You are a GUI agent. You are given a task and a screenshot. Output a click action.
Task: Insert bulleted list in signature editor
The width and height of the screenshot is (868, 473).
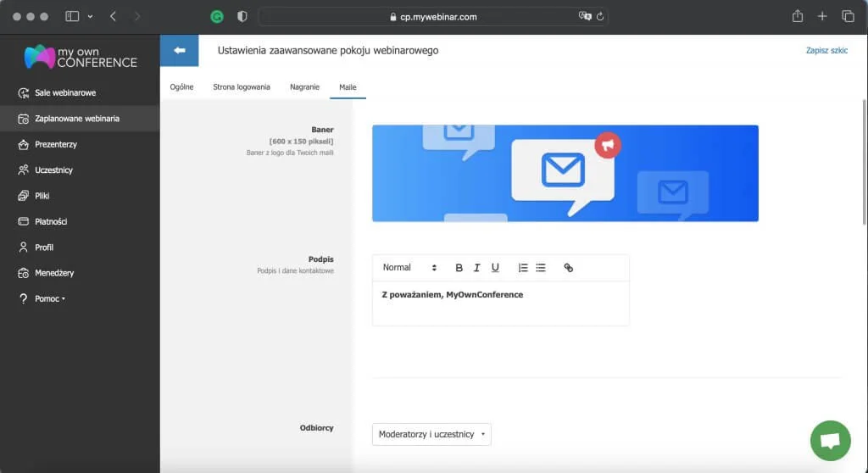[541, 268]
